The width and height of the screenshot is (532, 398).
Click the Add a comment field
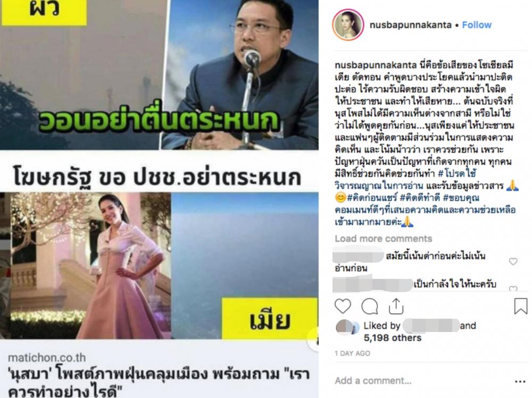coord(421,380)
